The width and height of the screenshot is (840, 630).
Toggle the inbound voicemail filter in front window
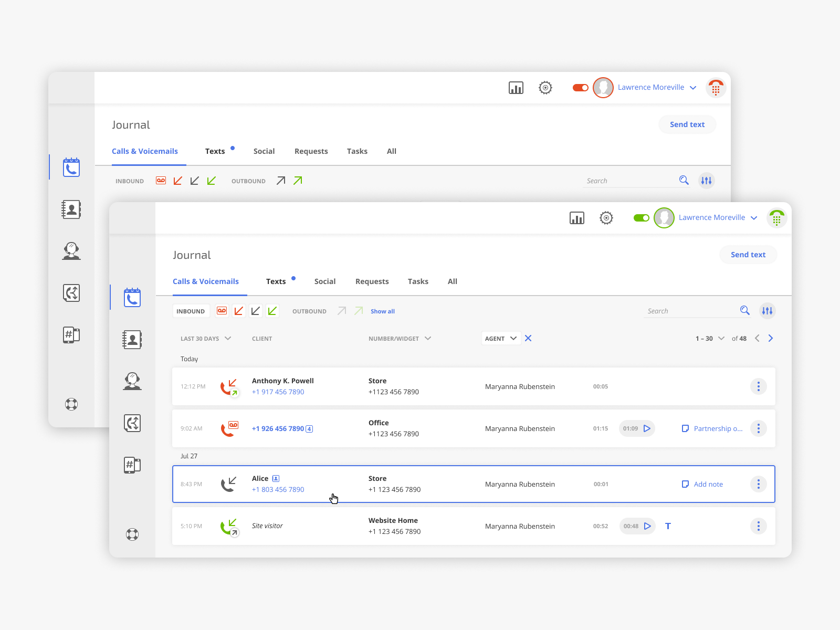coord(222,311)
